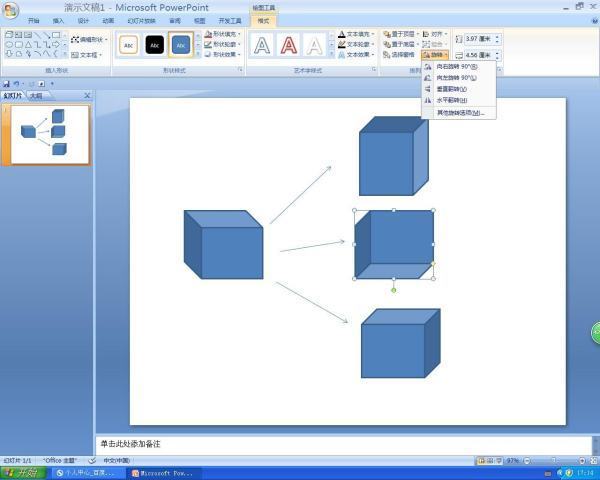
Task: Choose More Rotation Options (其他旋转选项) menu entry
Action: tap(461, 113)
